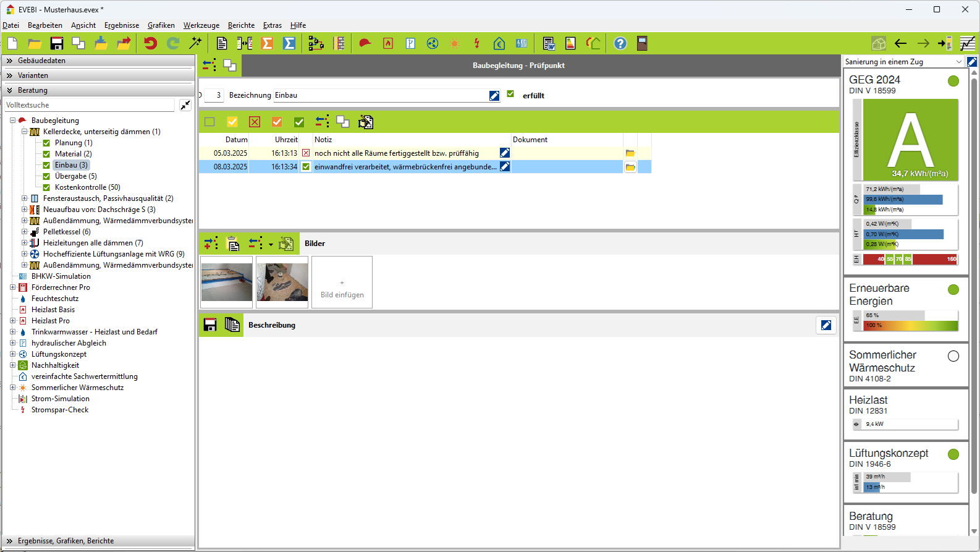Click the Bild einfügen button
Image resolution: width=980 pixels, height=552 pixels.
point(342,282)
